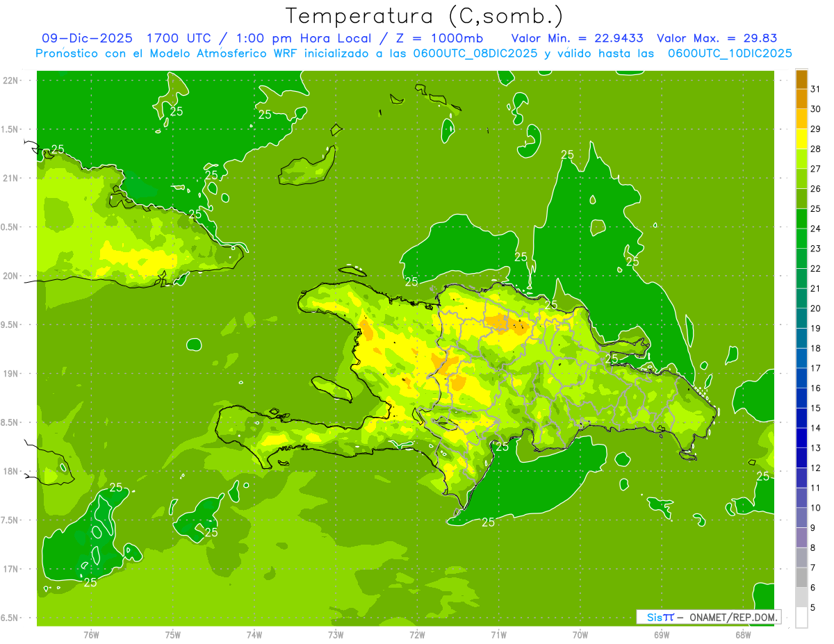Click the color scale value "5"
The height and width of the screenshot is (644, 834).
(813, 607)
